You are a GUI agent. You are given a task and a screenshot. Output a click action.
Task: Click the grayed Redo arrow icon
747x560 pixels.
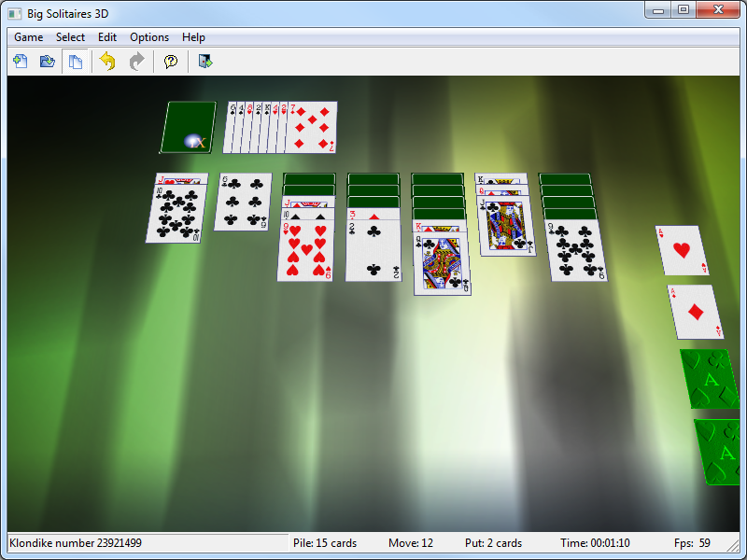point(136,62)
